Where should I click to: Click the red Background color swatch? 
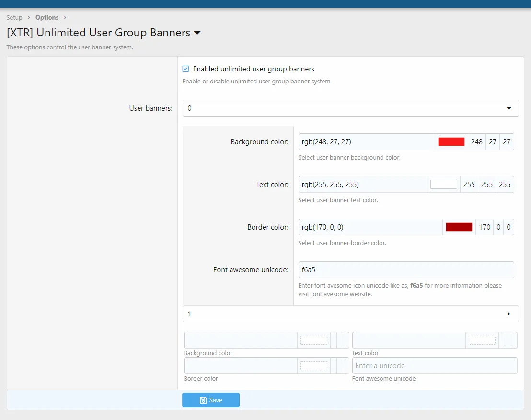451,141
